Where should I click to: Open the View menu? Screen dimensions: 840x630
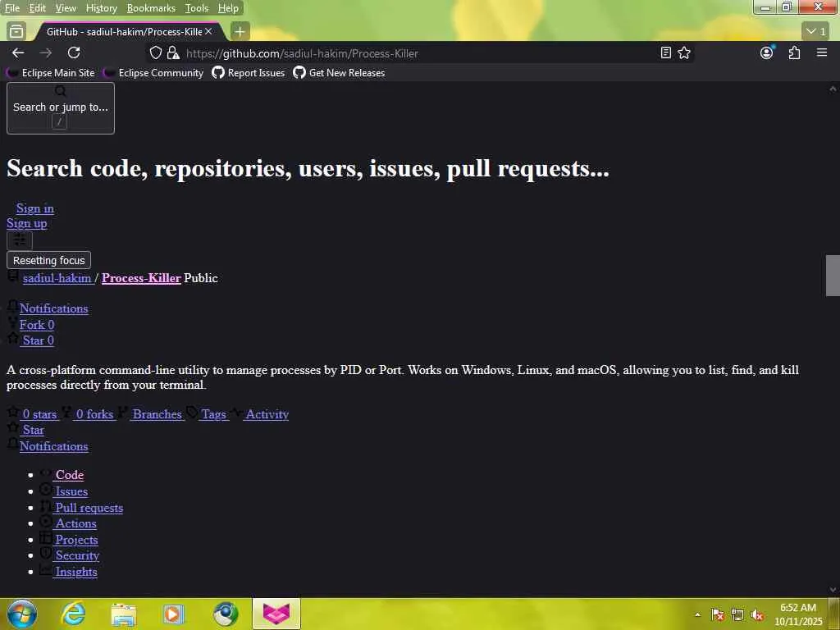(x=66, y=8)
